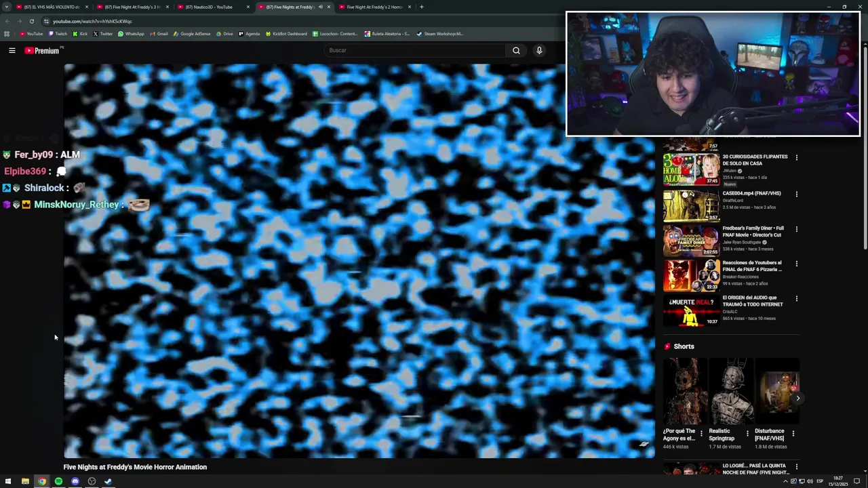
Task: Open options for the Disturbance [FNAF/VHS] short
Action: pyautogui.click(x=793, y=434)
